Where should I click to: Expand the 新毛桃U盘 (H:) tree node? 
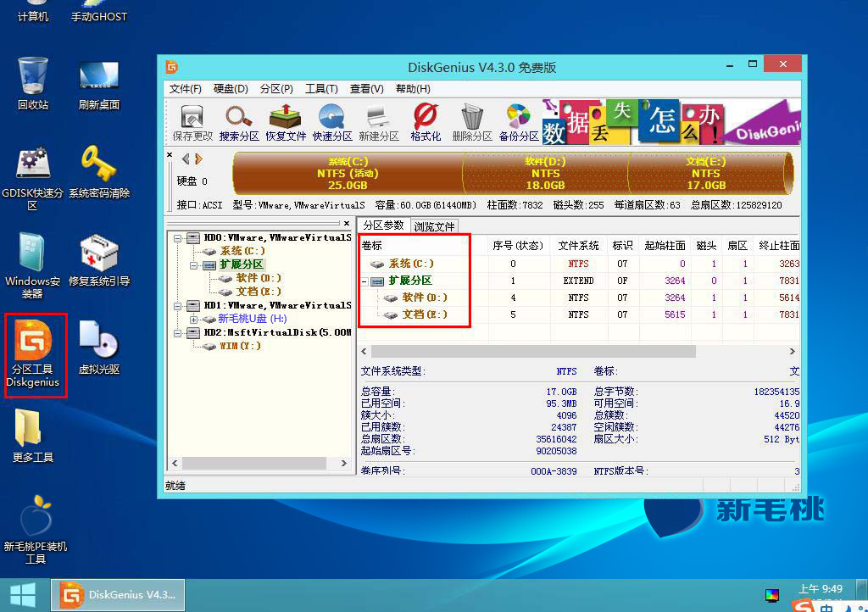194,320
